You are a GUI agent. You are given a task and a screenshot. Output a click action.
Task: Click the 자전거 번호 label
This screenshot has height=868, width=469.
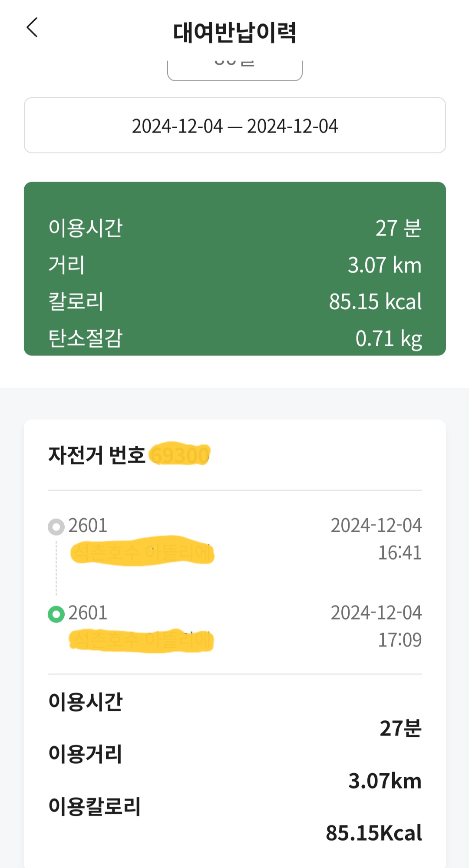pos(96,455)
